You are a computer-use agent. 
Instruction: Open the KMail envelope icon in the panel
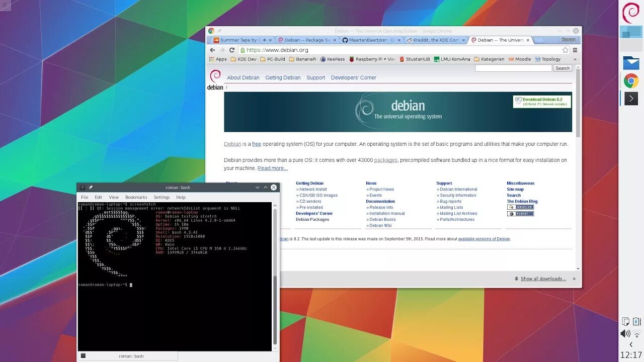[x=631, y=63]
